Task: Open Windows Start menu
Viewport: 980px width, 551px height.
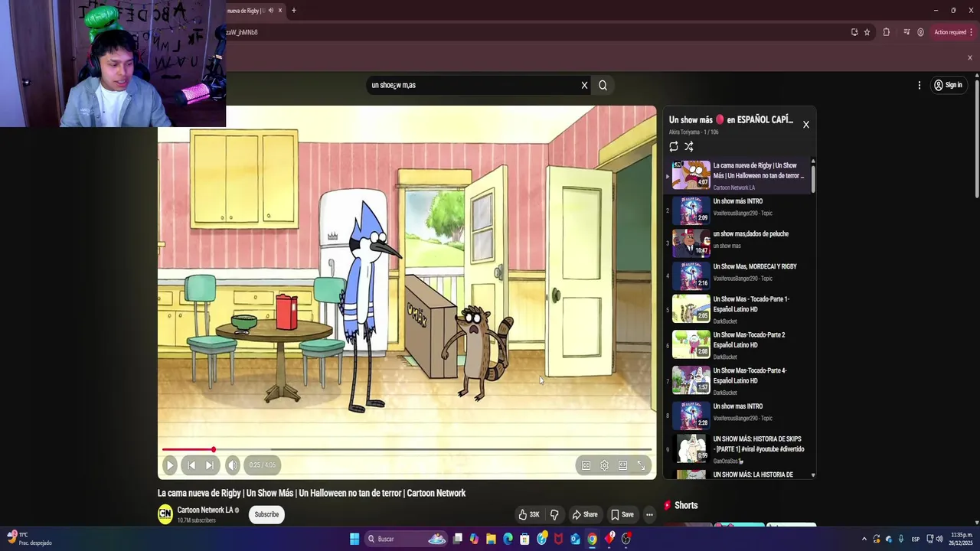Action: (354, 539)
